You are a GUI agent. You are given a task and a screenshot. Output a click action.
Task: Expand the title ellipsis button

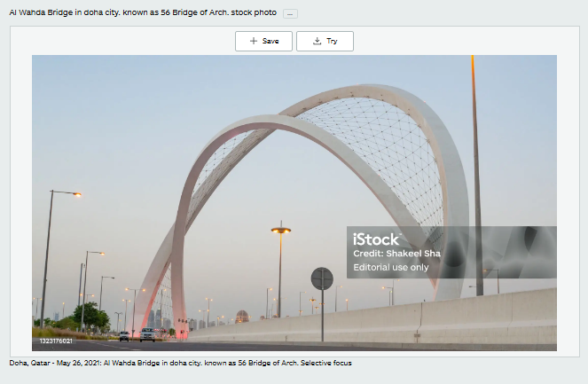[290, 14]
